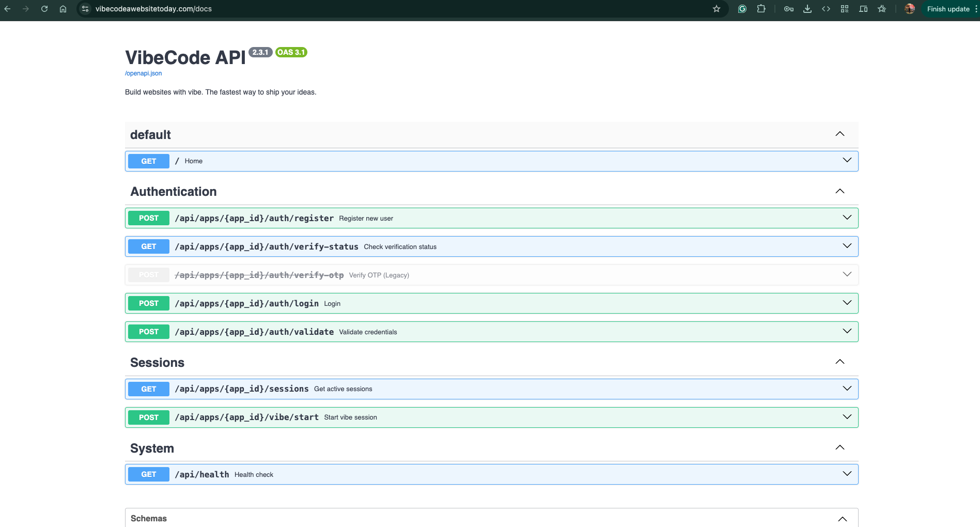
Task: Open the browser profile avatar
Action: (909, 9)
